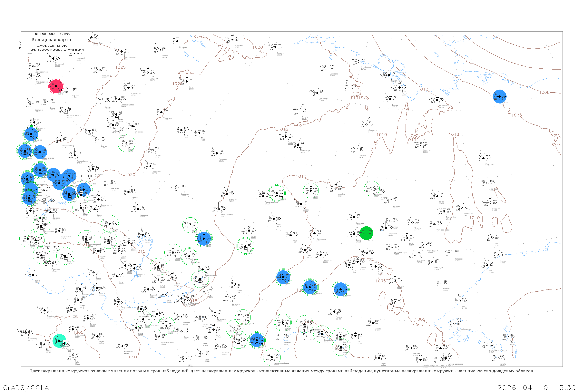588x392 pixels.
Task: Click the red filled weather circle
Action: 56,86
